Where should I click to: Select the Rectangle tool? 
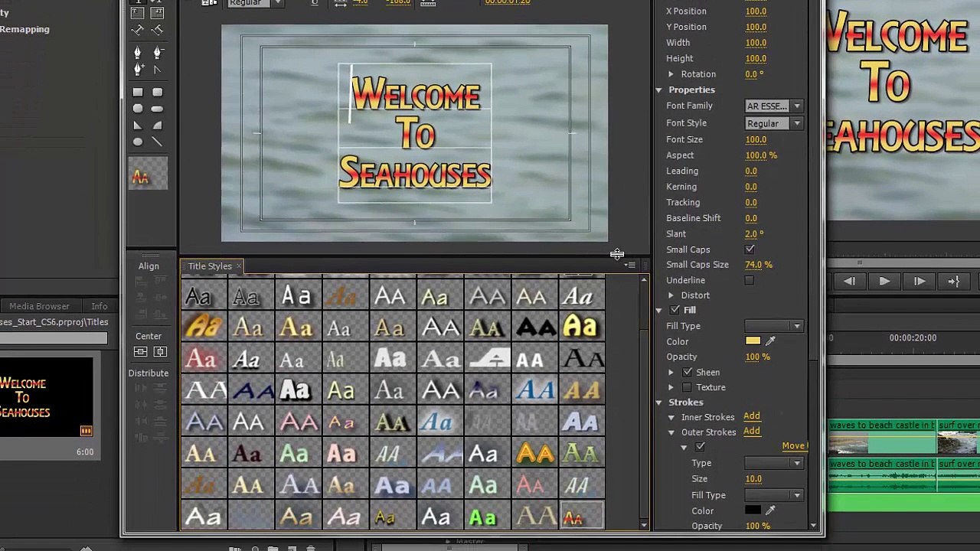coord(138,92)
